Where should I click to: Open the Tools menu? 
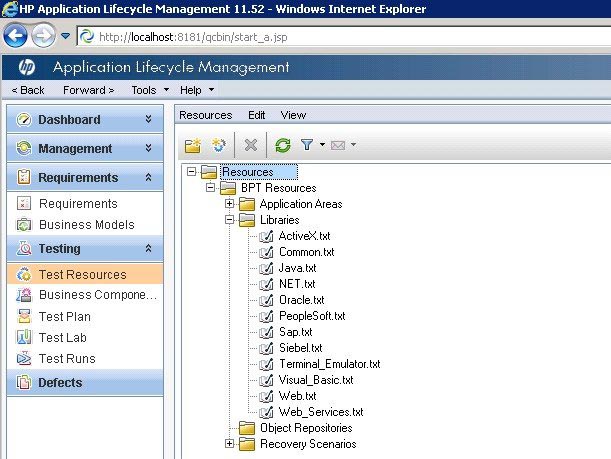point(150,90)
